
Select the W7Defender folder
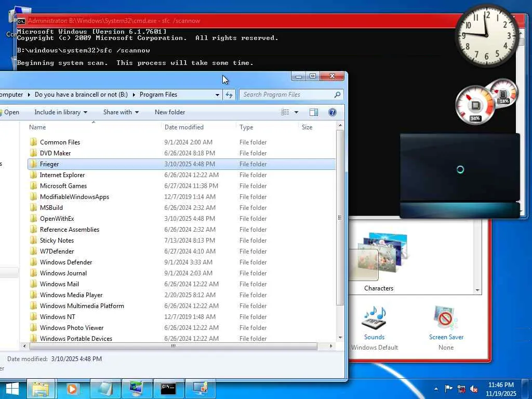click(181, 251)
